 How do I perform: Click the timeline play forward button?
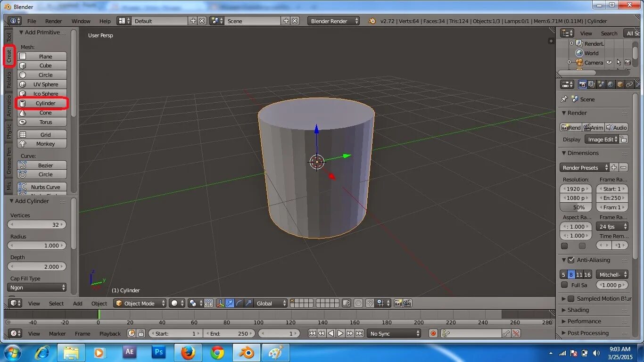[340, 333]
